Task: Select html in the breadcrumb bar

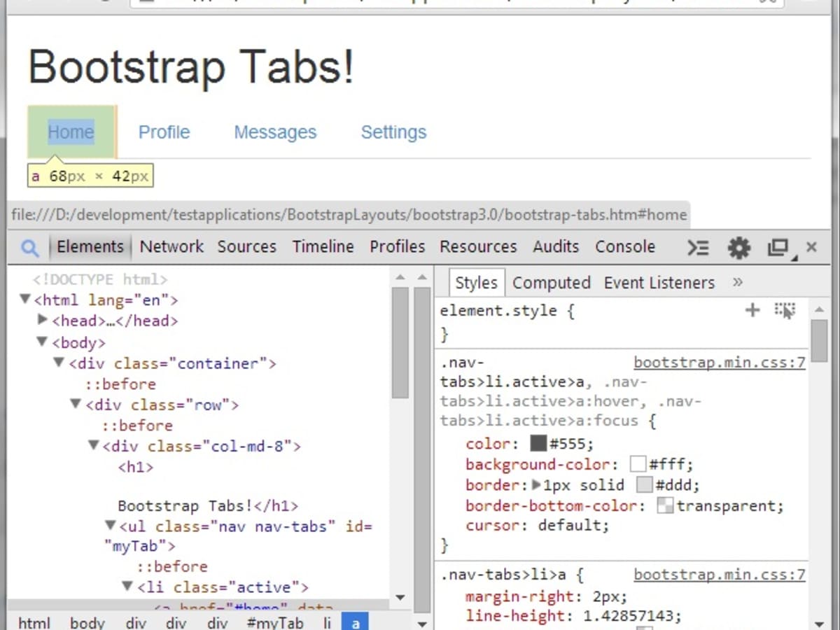Action: 34,622
